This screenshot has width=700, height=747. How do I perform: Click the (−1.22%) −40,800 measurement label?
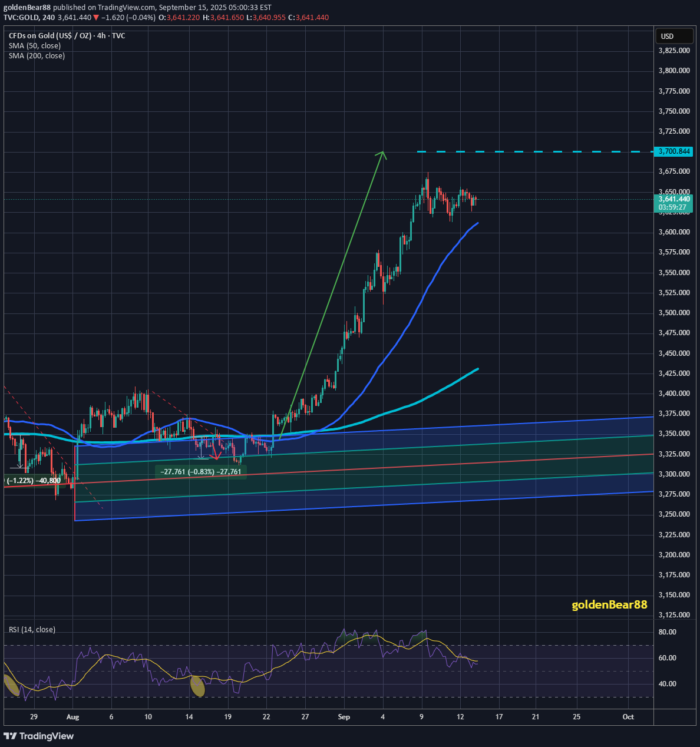33,481
